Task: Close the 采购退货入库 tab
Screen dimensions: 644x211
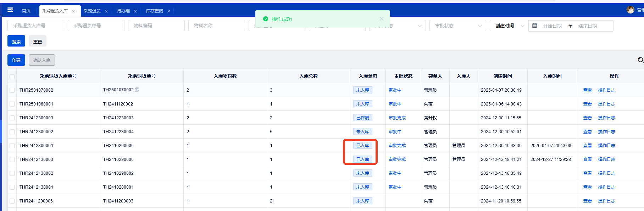Action: click(x=73, y=11)
